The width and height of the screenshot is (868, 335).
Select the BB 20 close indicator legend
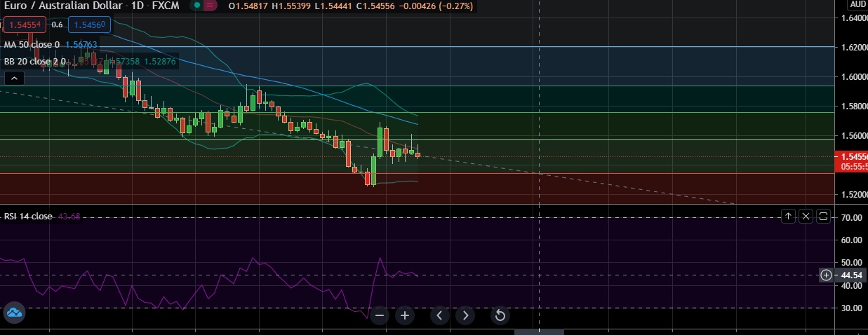click(x=34, y=62)
